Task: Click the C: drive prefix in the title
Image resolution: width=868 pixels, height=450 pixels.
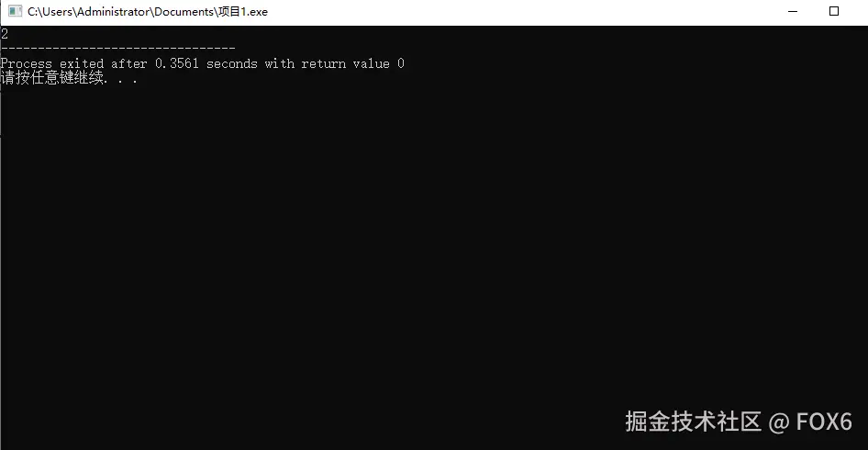Action: coord(33,12)
